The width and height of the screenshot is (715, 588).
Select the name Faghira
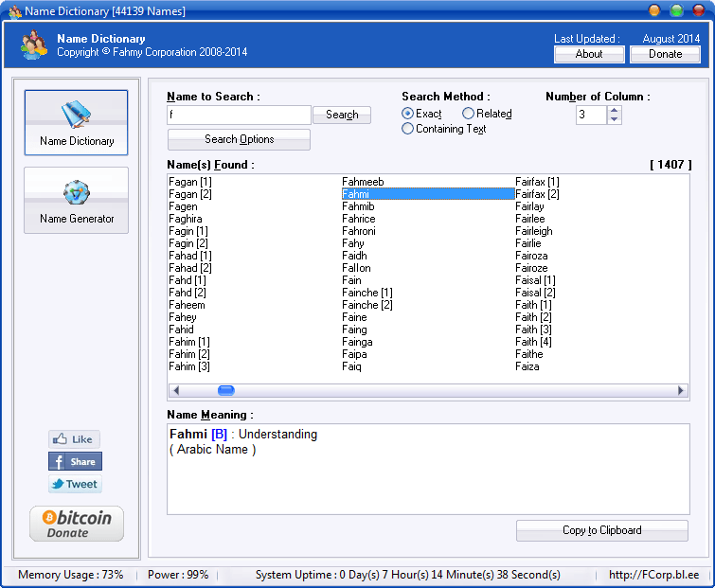click(x=185, y=219)
